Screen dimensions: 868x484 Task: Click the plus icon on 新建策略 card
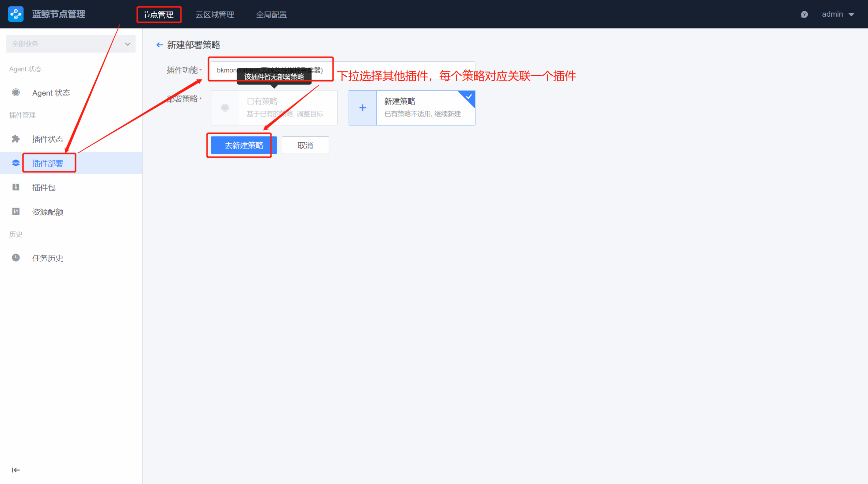363,108
